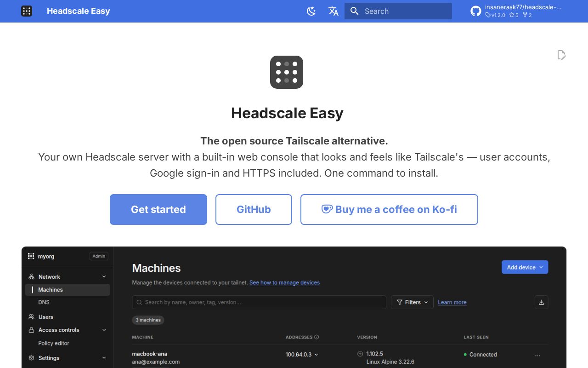Click the macbook-ana machine name
Image resolution: width=588 pixels, height=368 pixels.
[150, 354]
